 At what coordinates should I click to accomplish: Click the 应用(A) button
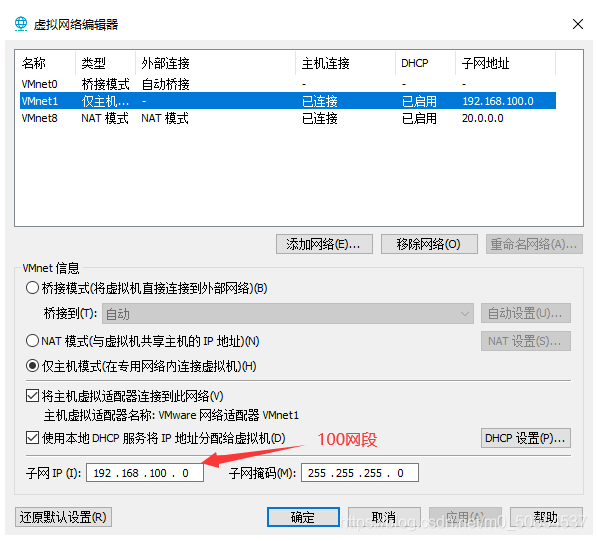465,517
